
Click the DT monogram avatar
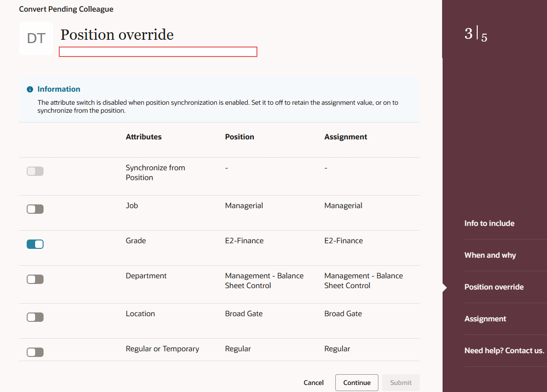(36, 38)
